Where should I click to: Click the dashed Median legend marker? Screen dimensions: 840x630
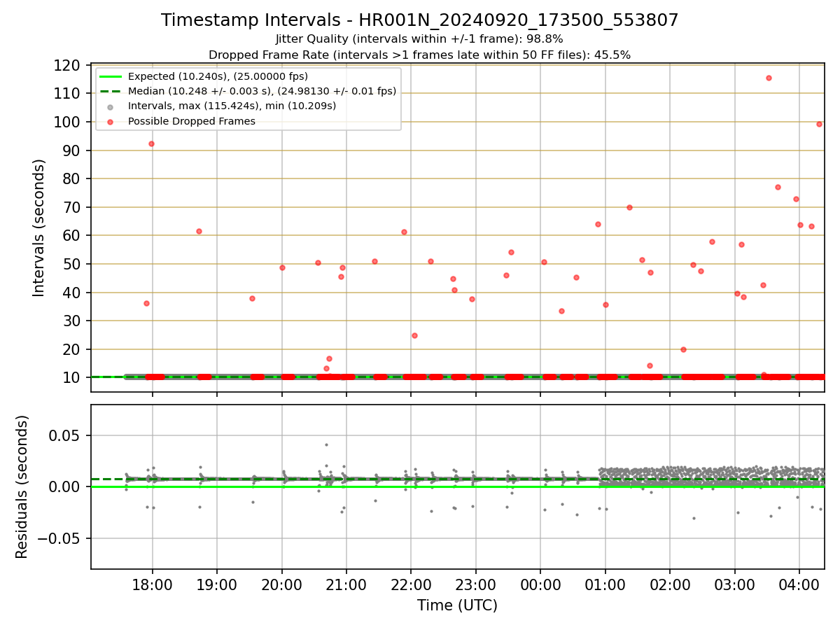(x=111, y=91)
